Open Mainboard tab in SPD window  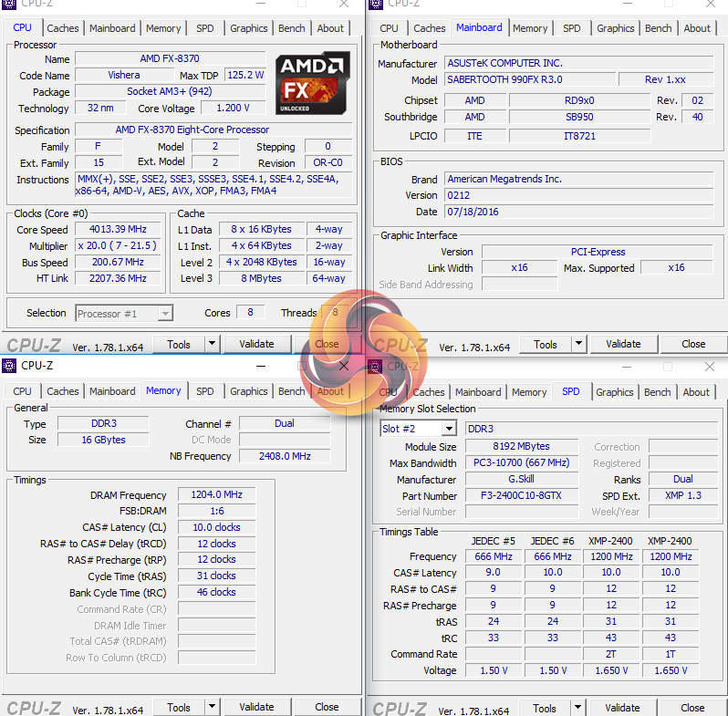tap(478, 392)
